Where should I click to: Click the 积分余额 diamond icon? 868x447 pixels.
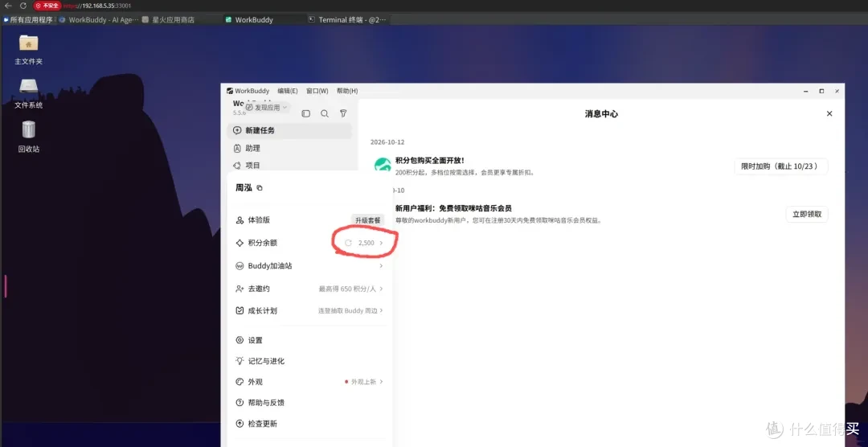(240, 243)
